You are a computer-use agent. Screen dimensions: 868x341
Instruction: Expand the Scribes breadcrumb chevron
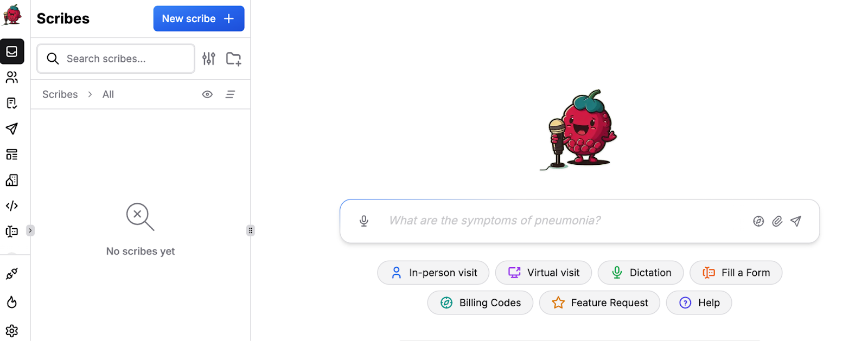[90, 94]
